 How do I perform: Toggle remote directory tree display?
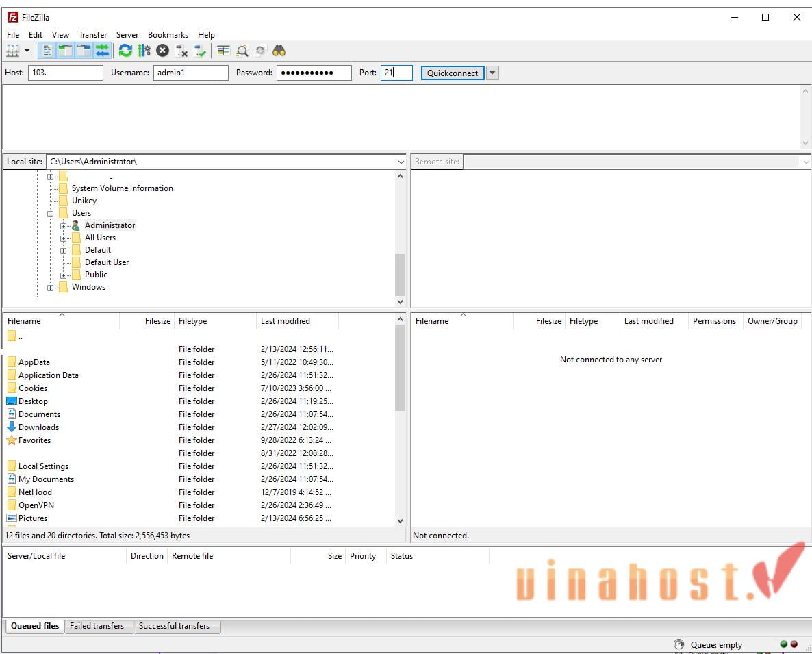click(x=84, y=51)
